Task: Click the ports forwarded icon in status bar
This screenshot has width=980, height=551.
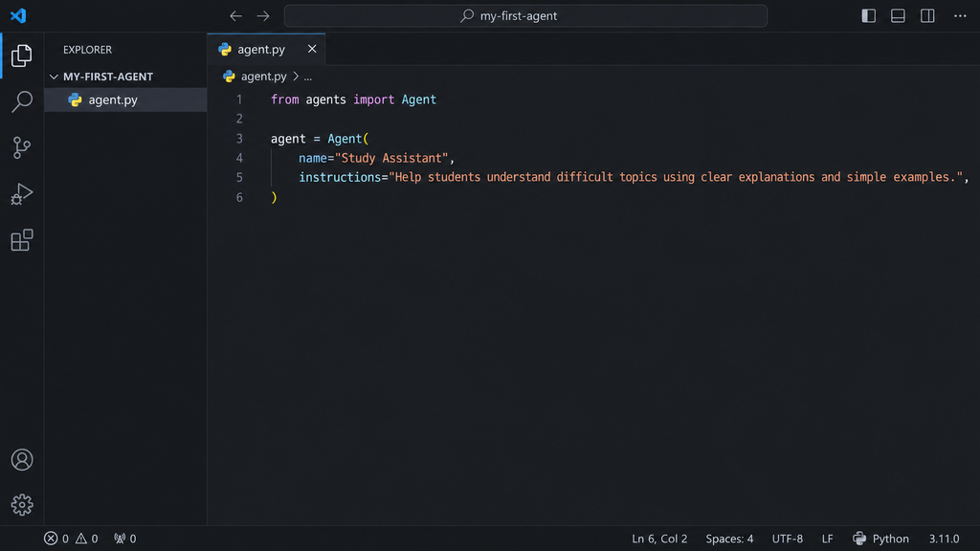Action: click(120, 539)
